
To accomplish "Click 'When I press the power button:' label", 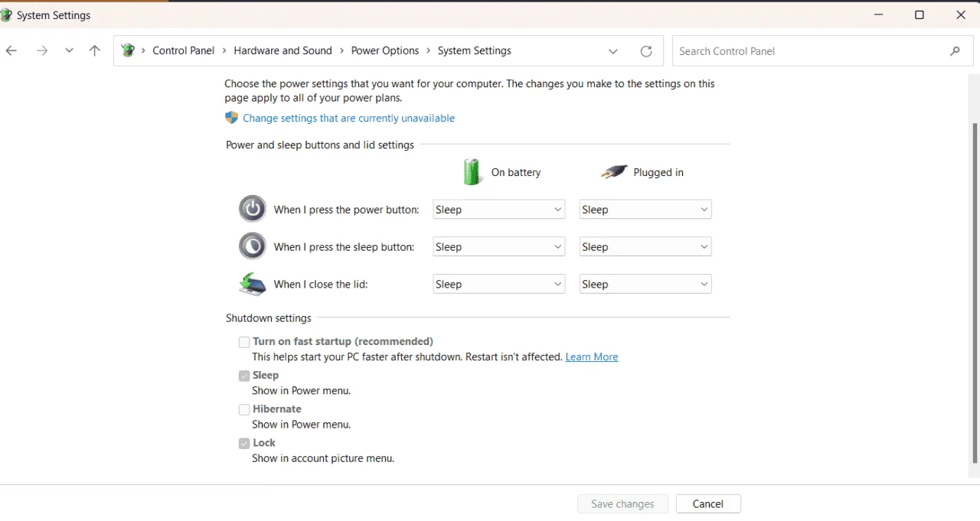I will click(347, 210).
